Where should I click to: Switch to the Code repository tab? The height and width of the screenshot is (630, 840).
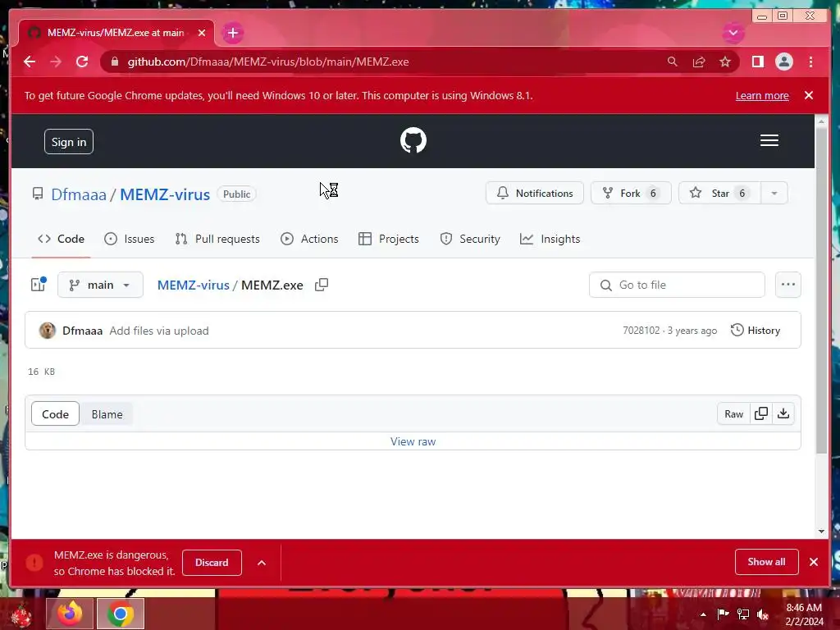coord(61,239)
